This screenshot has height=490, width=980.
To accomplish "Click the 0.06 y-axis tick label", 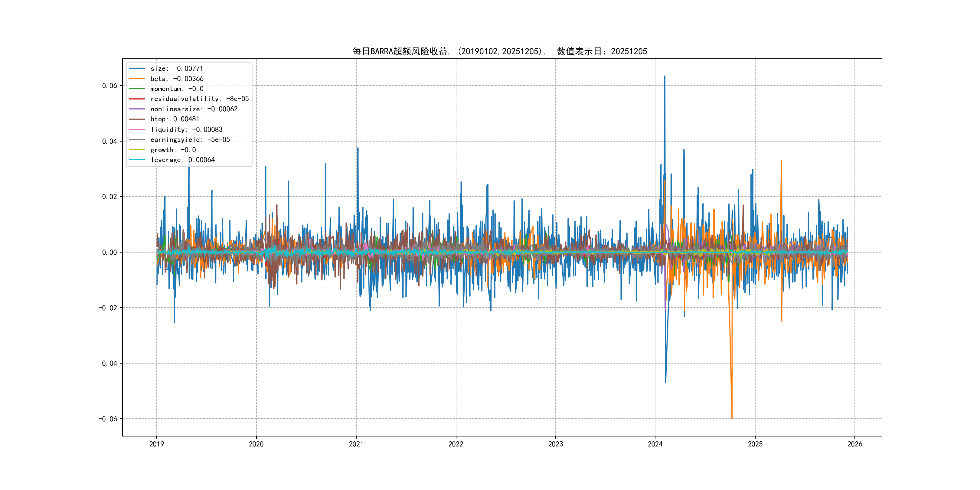I will pyautogui.click(x=109, y=86).
